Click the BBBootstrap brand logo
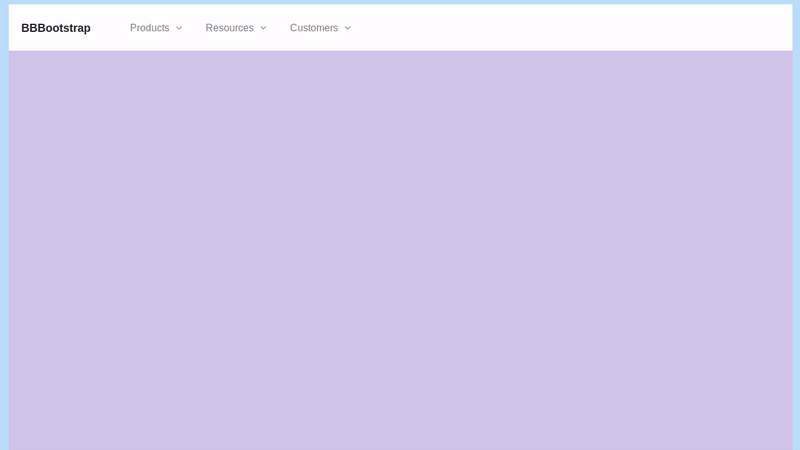 (56, 28)
